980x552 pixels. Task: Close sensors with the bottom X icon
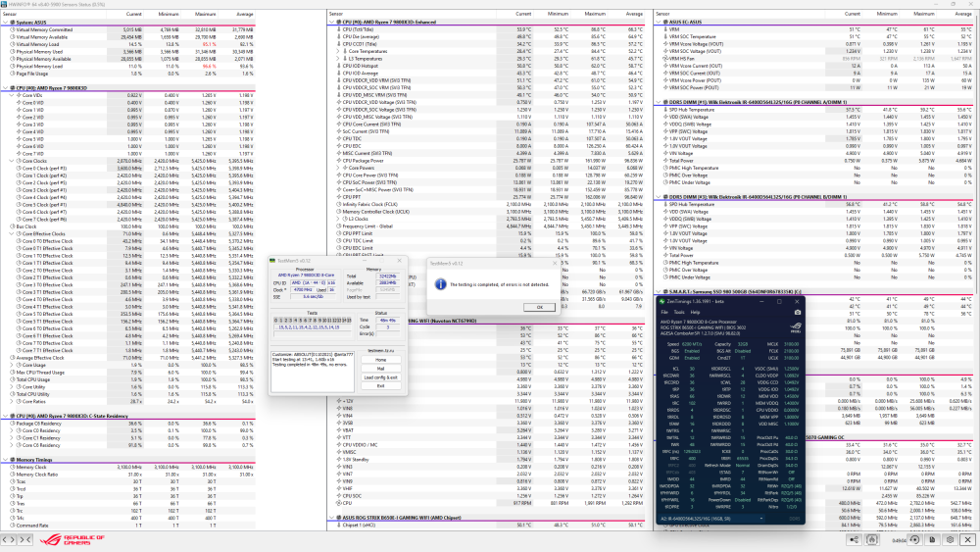[x=967, y=539]
